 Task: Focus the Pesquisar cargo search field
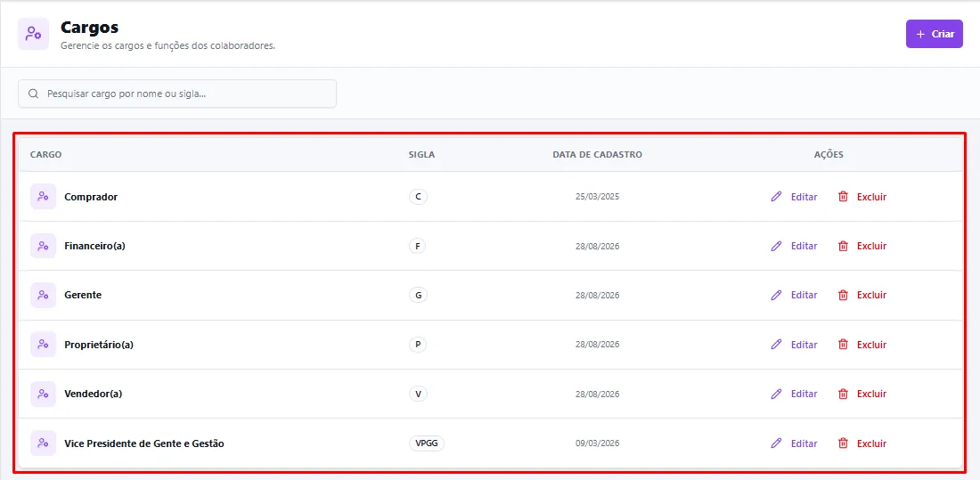177,94
